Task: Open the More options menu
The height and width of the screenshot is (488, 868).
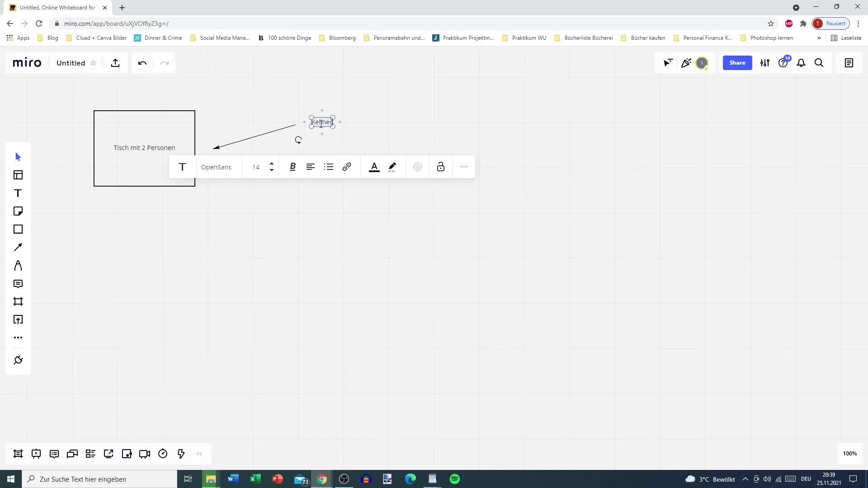Action: tap(464, 166)
